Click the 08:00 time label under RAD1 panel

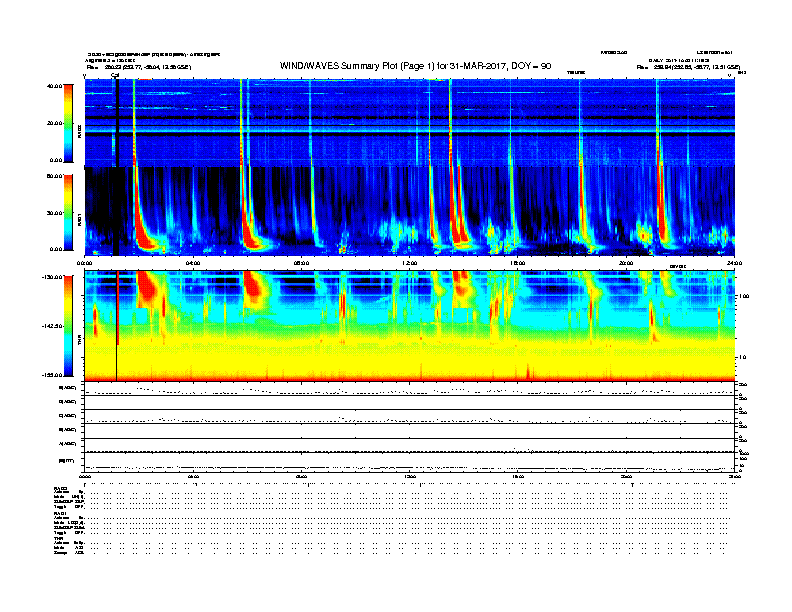coord(301,263)
